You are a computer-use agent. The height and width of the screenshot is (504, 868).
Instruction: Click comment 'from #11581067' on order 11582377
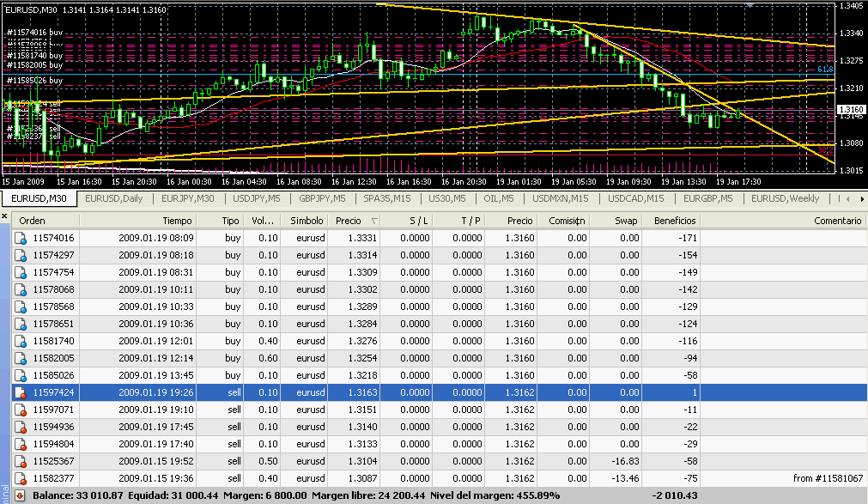827,478
